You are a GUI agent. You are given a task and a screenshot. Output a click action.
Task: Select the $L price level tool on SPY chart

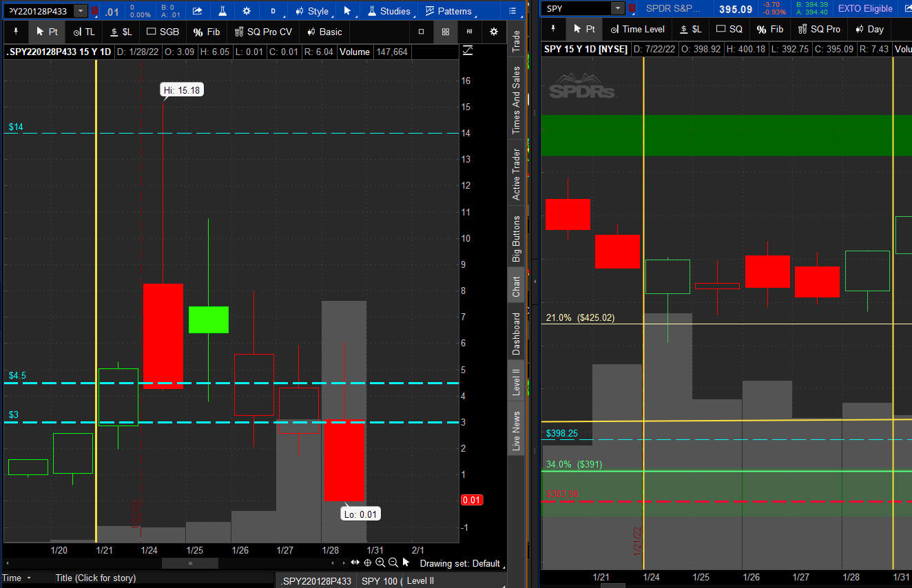click(x=691, y=29)
